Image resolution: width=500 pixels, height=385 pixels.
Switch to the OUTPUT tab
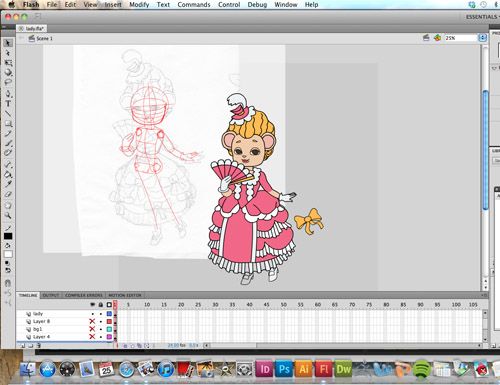pos(51,295)
